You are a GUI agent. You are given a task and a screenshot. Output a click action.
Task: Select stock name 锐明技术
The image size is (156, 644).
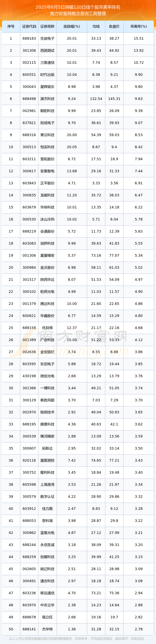47,412
